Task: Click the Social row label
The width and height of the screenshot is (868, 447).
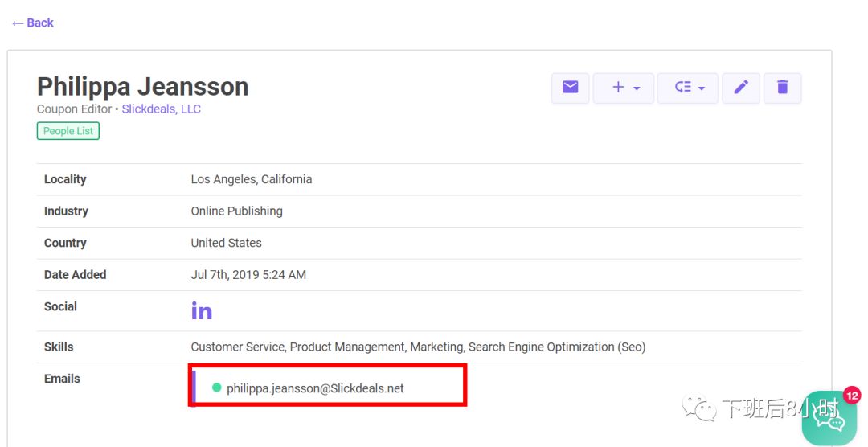Action: 61,306
